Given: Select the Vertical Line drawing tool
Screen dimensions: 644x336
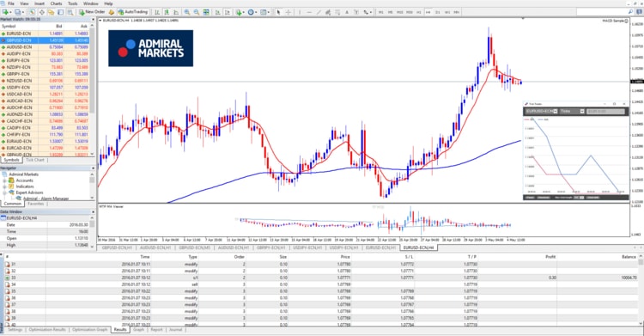Looking at the screenshot, I should click(x=300, y=12).
